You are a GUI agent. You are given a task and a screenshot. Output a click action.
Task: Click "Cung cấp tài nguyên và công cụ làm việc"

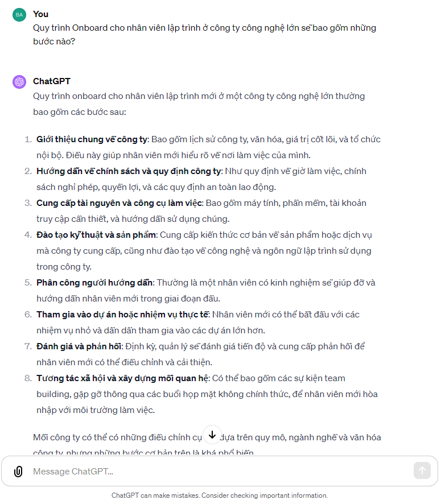[119, 203]
